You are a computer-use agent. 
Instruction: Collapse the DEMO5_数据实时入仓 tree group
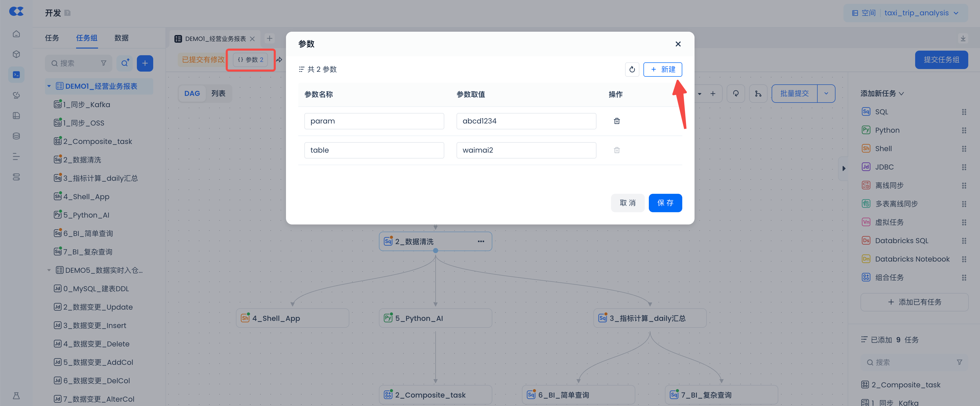point(49,270)
